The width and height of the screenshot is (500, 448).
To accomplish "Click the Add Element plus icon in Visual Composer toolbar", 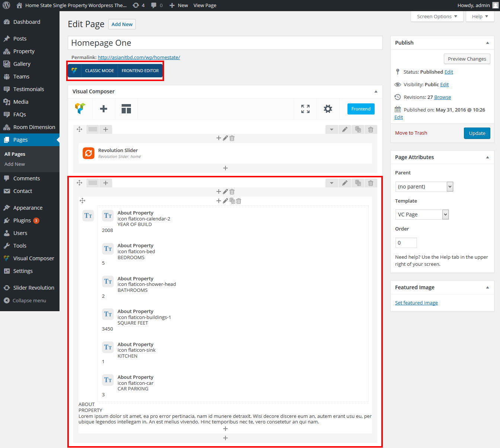I will point(103,109).
